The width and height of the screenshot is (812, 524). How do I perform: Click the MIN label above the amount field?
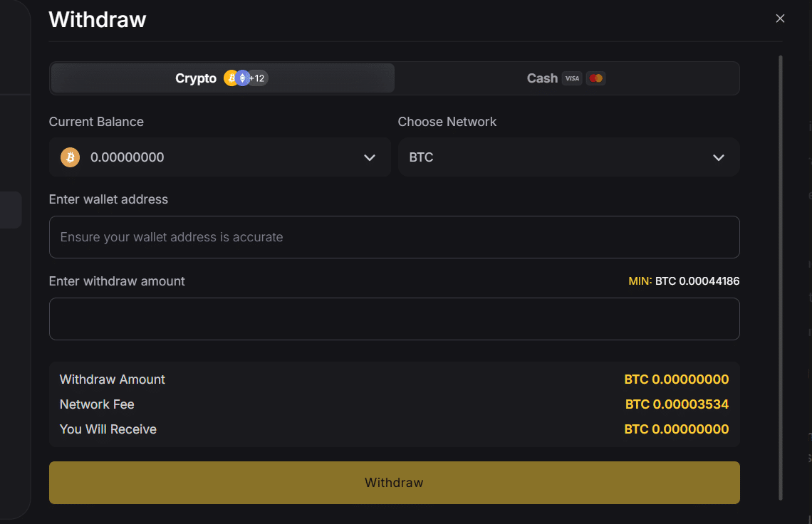point(640,281)
